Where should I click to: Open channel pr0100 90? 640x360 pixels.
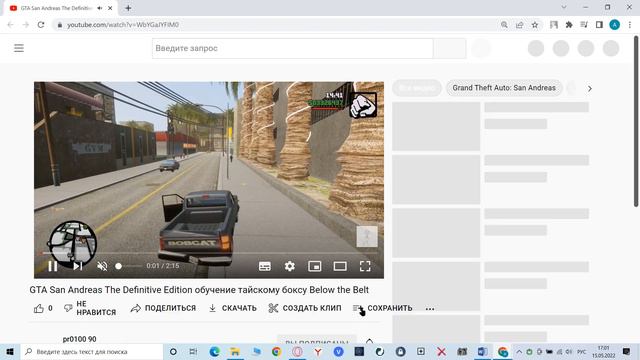pos(80,339)
